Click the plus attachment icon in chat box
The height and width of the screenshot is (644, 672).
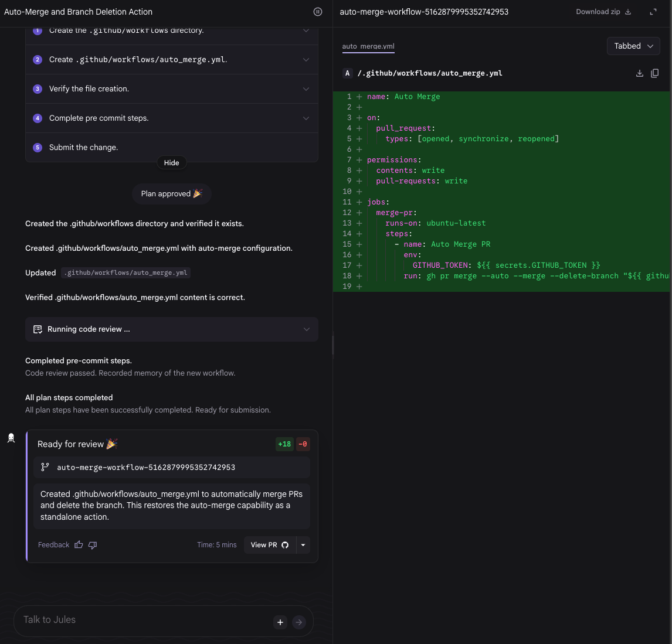point(280,622)
